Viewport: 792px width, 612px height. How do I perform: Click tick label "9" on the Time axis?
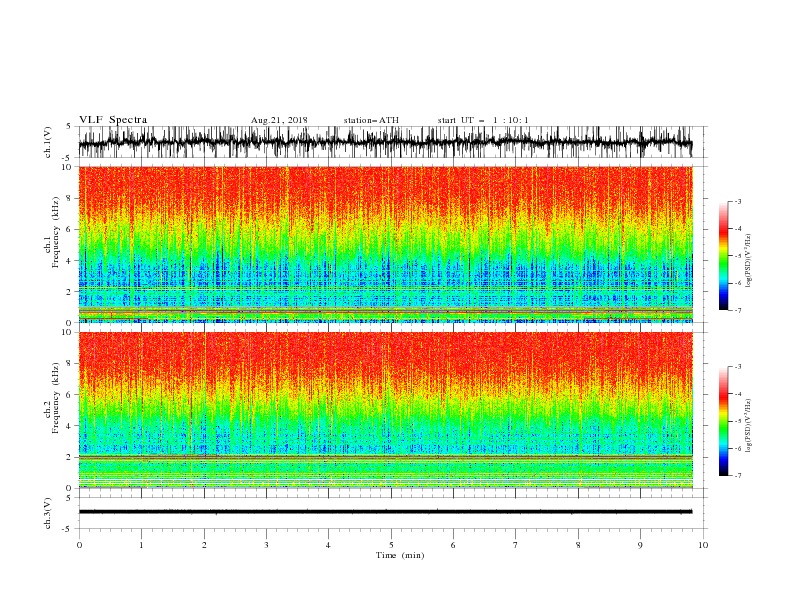pyautogui.click(x=640, y=545)
